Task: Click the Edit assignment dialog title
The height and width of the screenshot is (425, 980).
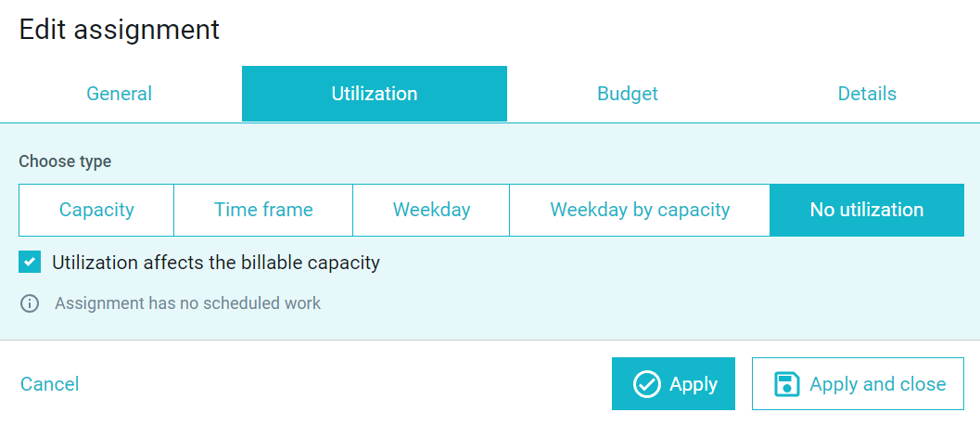Action: [120, 30]
